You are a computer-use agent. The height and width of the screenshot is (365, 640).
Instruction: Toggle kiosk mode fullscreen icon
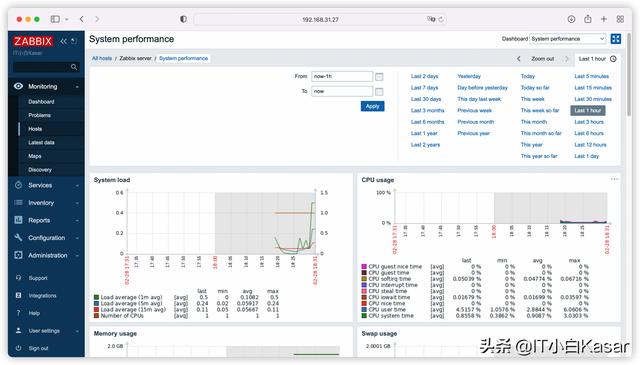(616, 39)
